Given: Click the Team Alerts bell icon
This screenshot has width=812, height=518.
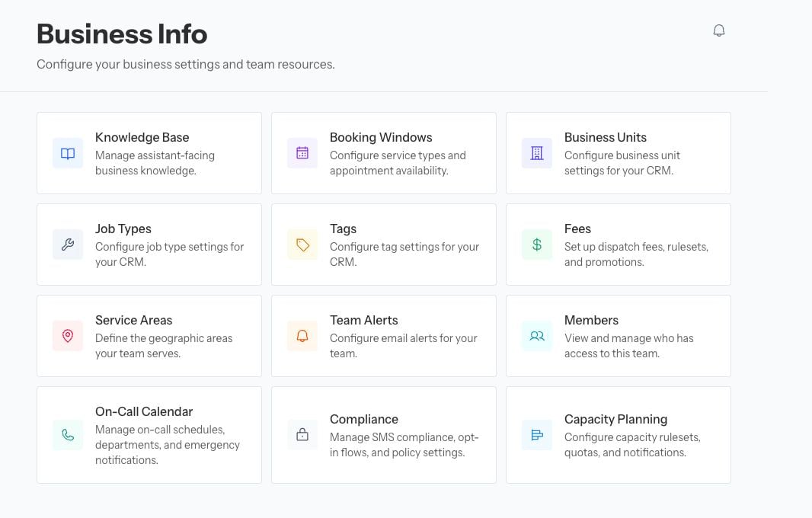Looking at the screenshot, I should (x=302, y=336).
